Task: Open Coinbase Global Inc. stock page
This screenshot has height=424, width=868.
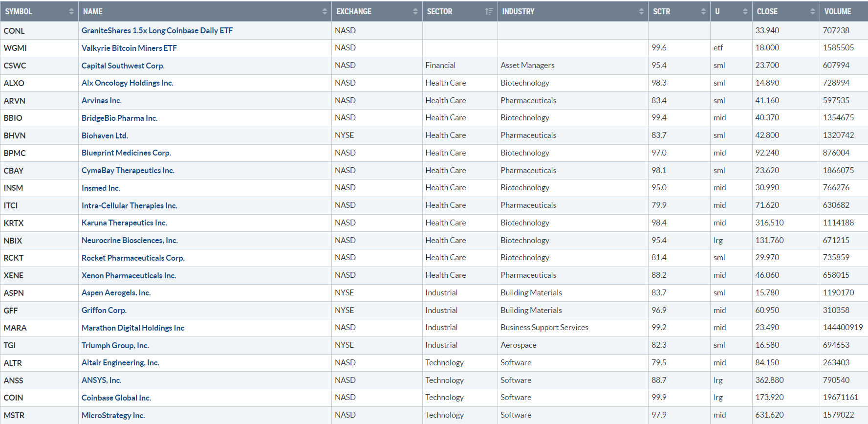Action: pos(116,398)
